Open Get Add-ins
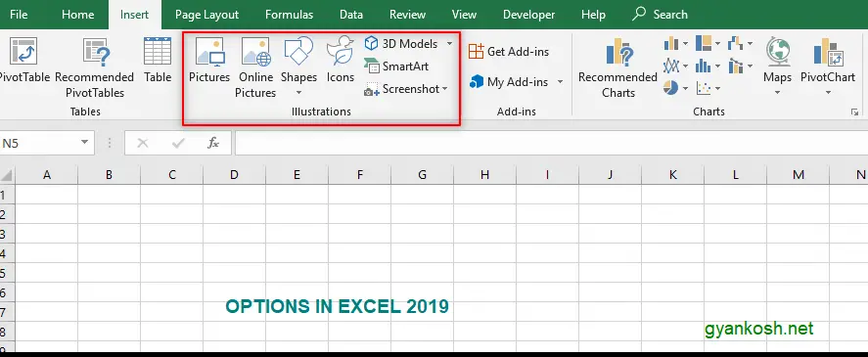 tap(508, 52)
